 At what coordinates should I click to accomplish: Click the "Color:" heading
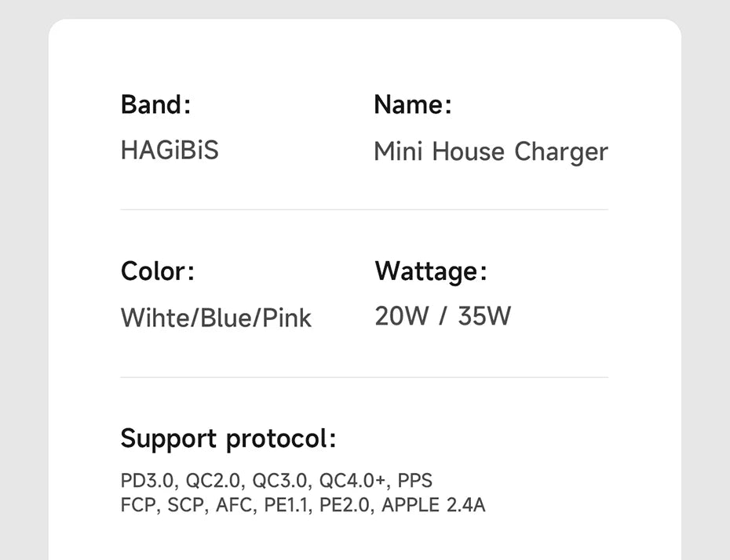pos(157,271)
